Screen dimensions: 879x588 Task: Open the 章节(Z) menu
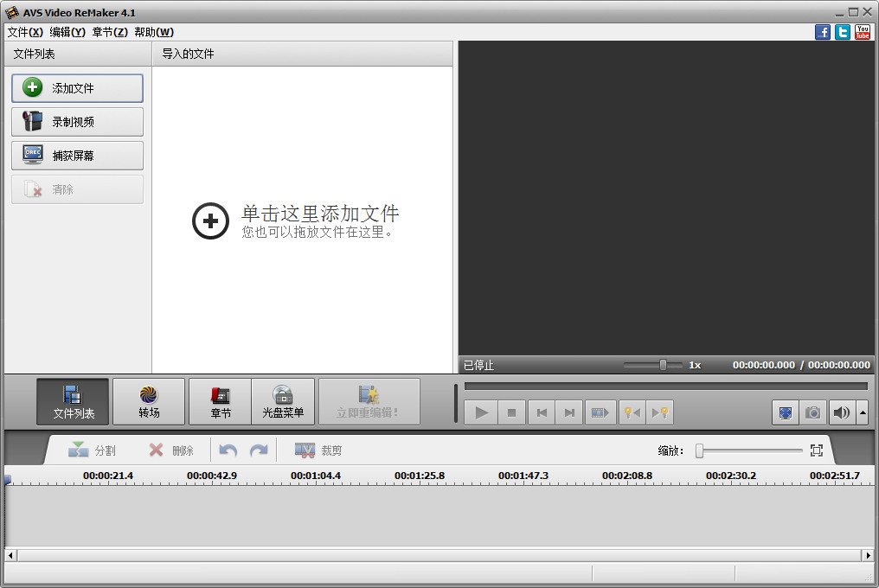pos(110,32)
